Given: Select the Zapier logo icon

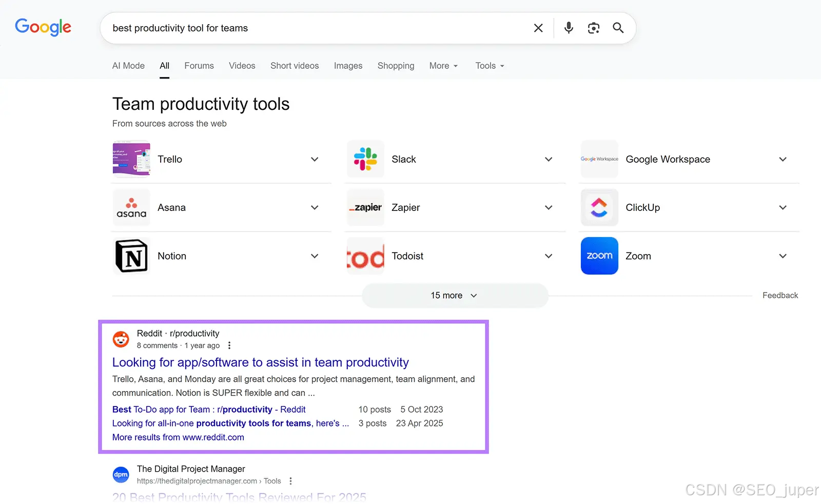Looking at the screenshot, I should tap(365, 207).
